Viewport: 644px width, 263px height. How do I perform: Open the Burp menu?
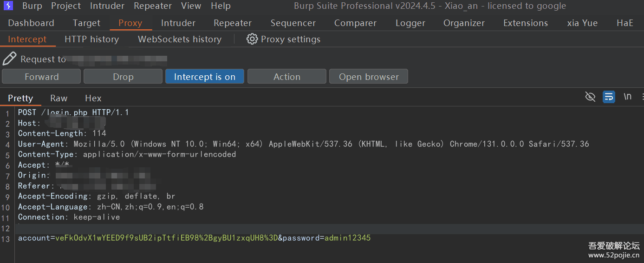click(x=32, y=6)
